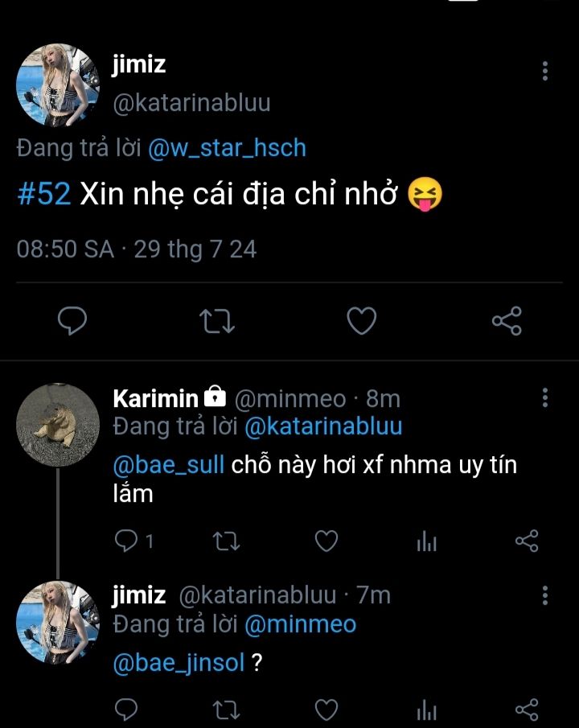Open the @w_star_hsch profile link

click(228, 148)
